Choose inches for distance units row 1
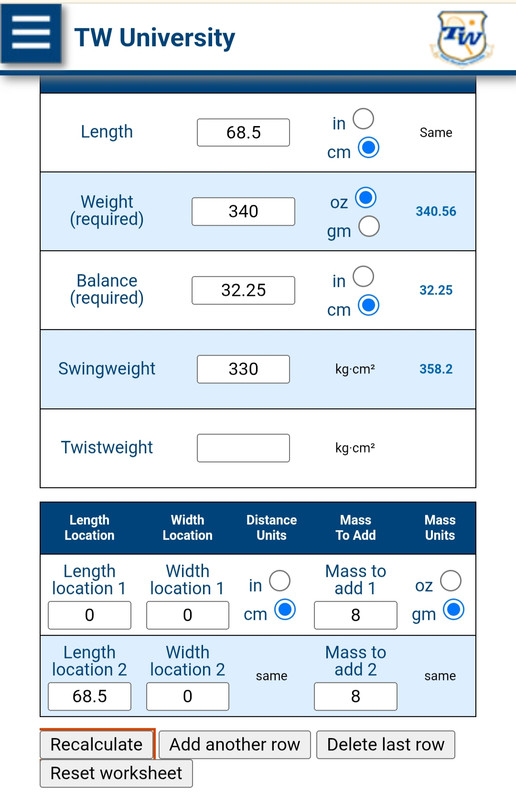The width and height of the screenshot is (516, 799). pos(280,580)
